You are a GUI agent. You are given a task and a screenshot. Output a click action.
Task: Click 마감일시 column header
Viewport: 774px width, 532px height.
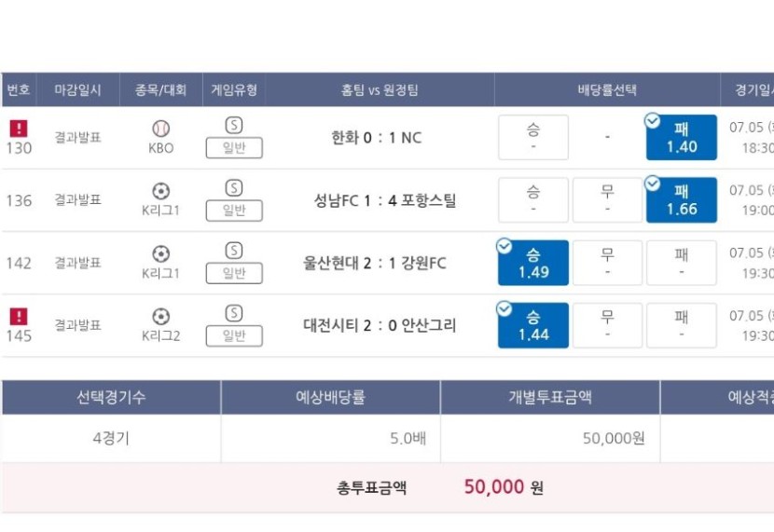point(78,89)
